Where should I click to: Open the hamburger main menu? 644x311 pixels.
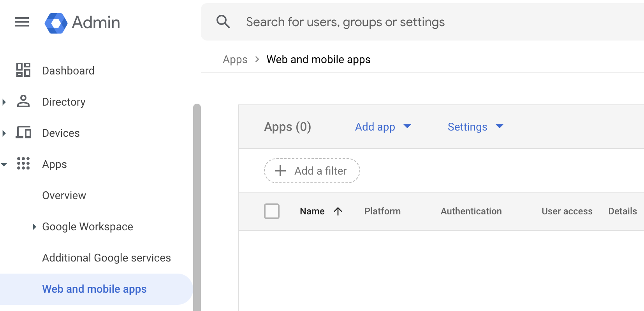[22, 22]
